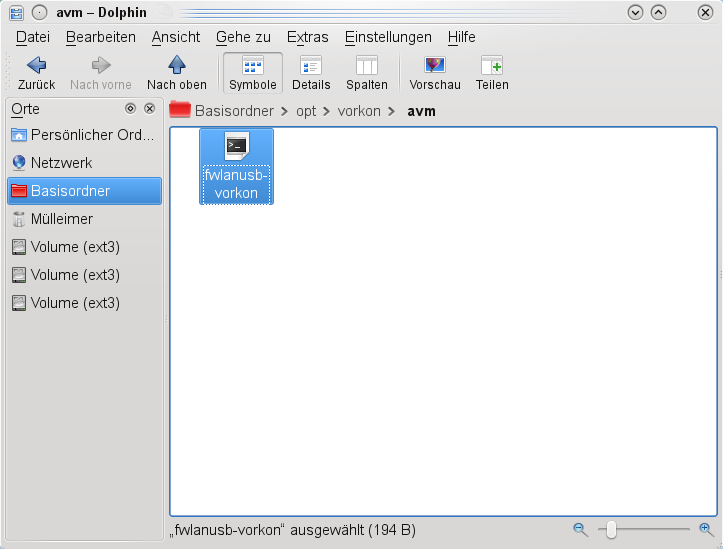
Task: Expand the arrow after opt breadcrumb
Action: [x=327, y=112]
